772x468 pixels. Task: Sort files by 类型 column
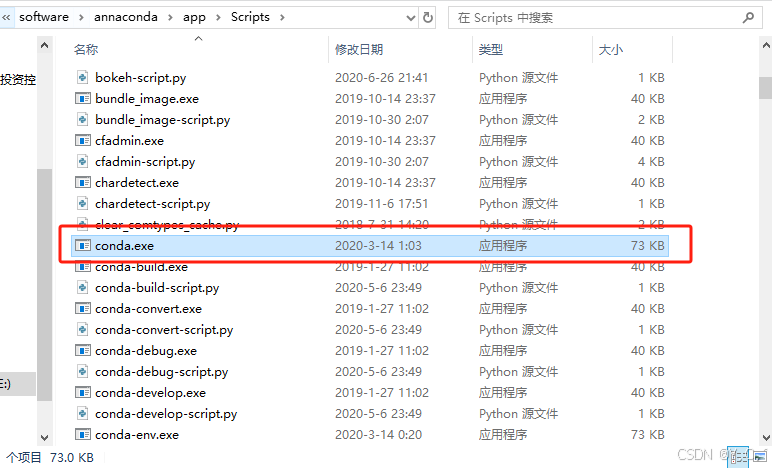[491, 49]
